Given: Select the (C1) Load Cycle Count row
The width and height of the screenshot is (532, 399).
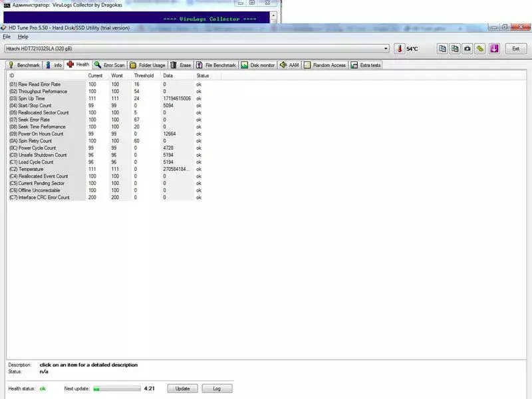Looking at the screenshot, I should pos(105,162).
